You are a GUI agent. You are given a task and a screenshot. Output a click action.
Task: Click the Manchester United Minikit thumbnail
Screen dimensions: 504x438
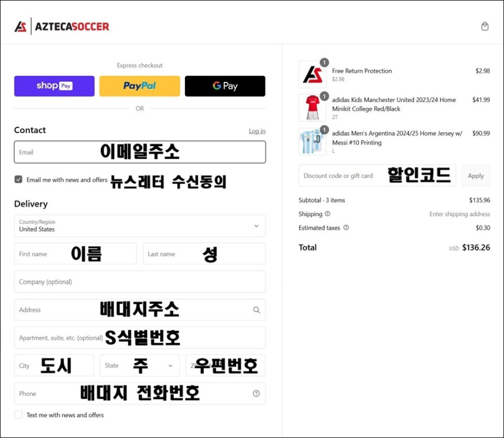click(313, 108)
